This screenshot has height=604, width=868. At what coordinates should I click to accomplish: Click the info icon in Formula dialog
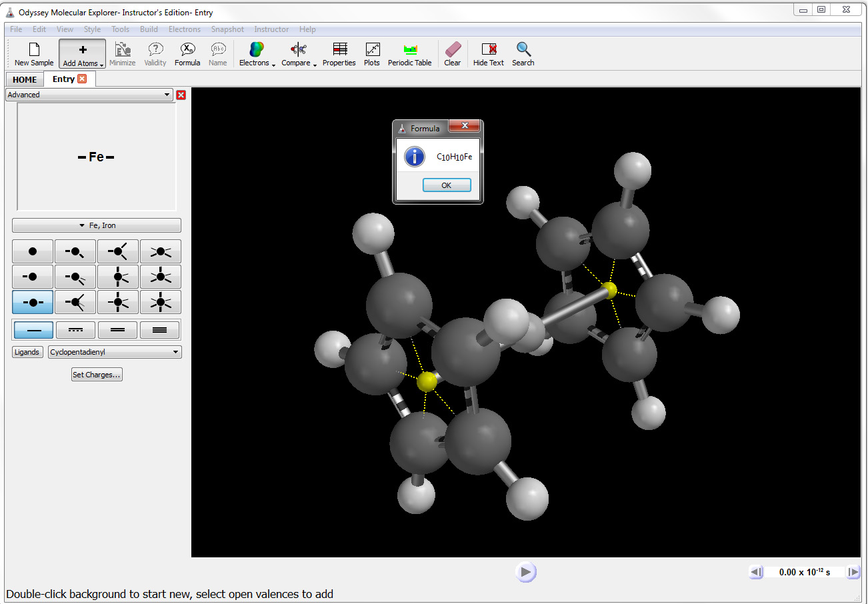coord(415,157)
